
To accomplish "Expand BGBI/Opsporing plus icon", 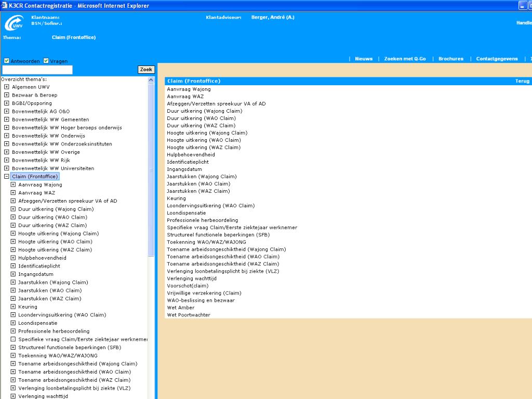I will [x=6, y=103].
